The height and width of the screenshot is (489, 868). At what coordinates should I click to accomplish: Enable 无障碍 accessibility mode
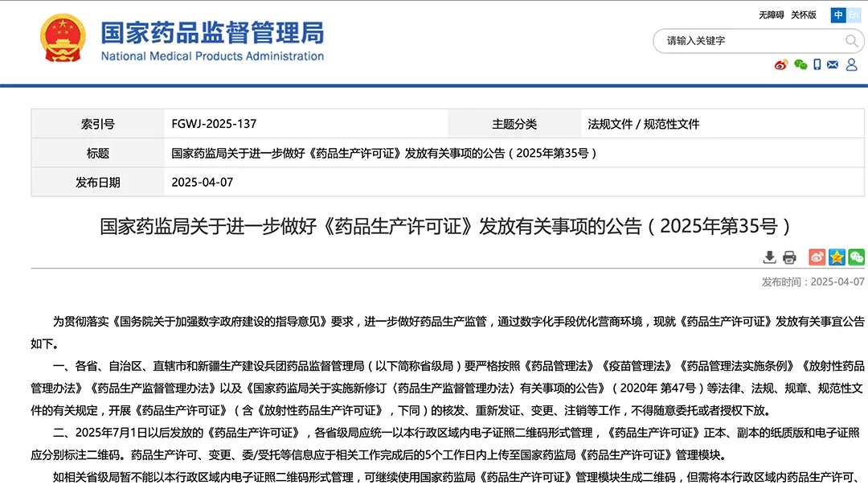771,14
